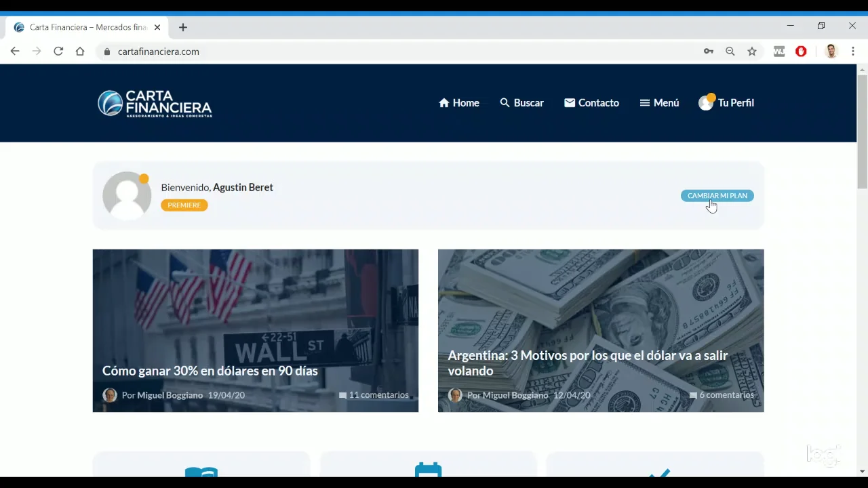
Task: Close the Carta Financiera tab
Action: click(x=157, y=28)
